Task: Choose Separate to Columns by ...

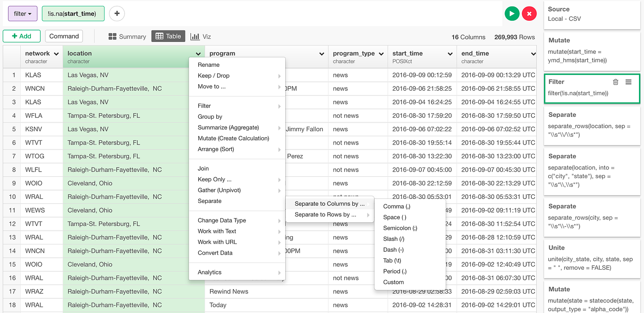Action: [330, 203]
